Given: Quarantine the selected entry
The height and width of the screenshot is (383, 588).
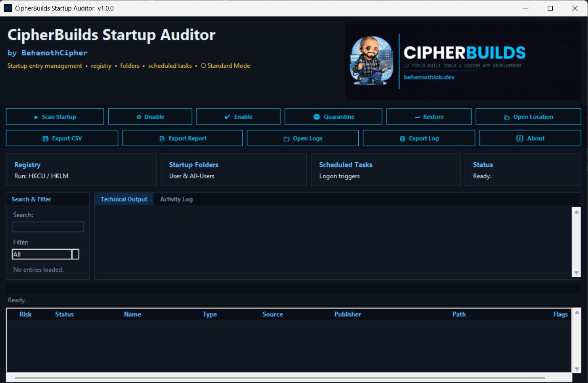Looking at the screenshot, I should (x=333, y=116).
